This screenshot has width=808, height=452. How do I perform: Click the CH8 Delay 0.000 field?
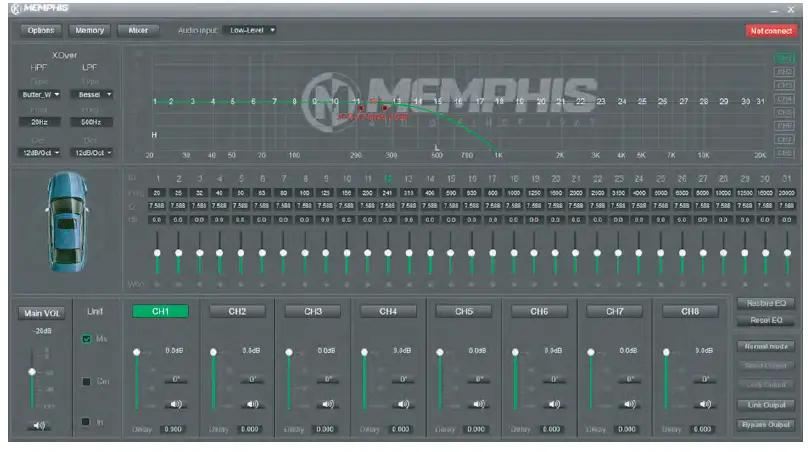(x=703, y=429)
